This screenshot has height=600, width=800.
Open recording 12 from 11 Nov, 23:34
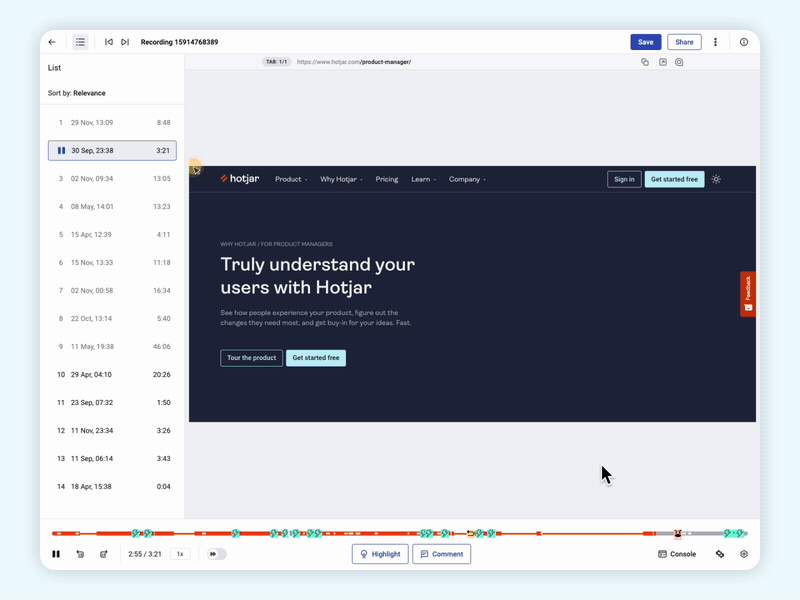(112, 431)
